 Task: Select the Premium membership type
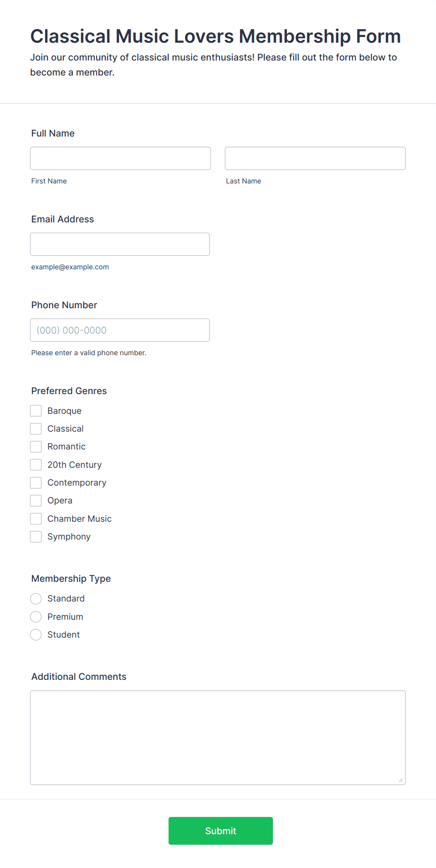tap(36, 617)
